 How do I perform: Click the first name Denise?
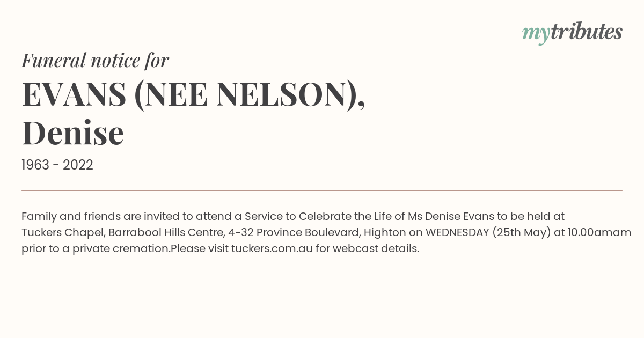(x=73, y=133)
